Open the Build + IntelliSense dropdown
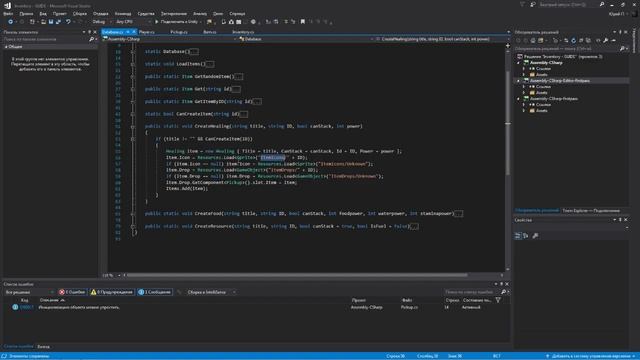The image size is (640, 360). click(x=211, y=292)
